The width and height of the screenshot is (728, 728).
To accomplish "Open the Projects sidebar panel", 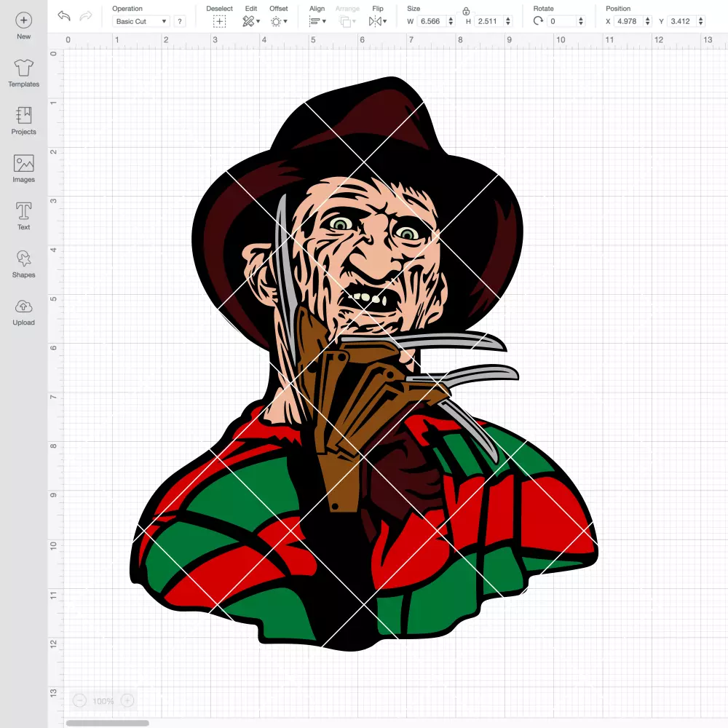I will [24, 121].
